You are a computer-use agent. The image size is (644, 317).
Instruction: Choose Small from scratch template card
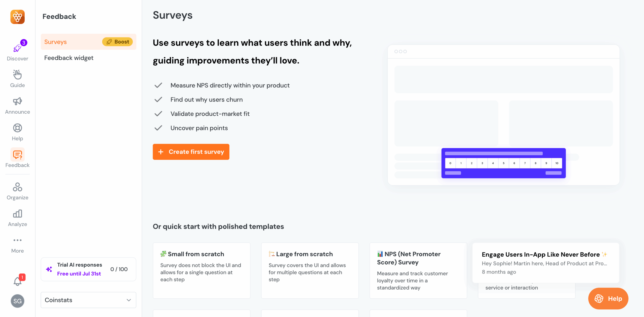pyautogui.click(x=202, y=270)
